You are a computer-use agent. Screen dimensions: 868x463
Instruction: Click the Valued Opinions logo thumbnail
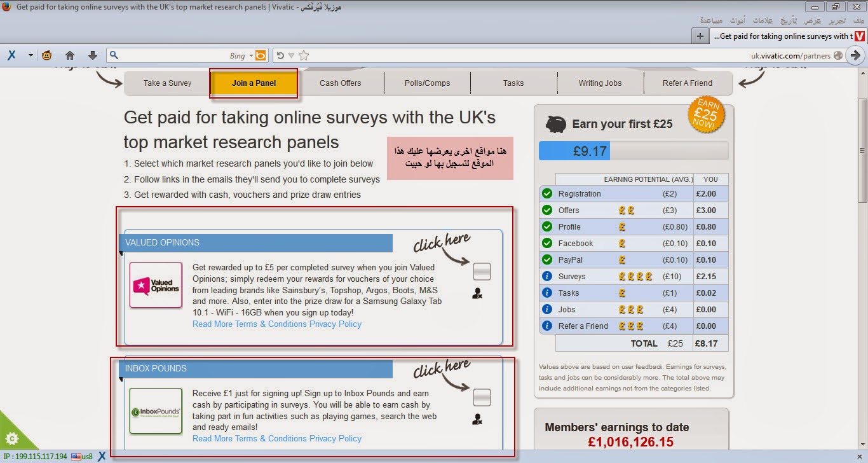click(x=156, y=285)
